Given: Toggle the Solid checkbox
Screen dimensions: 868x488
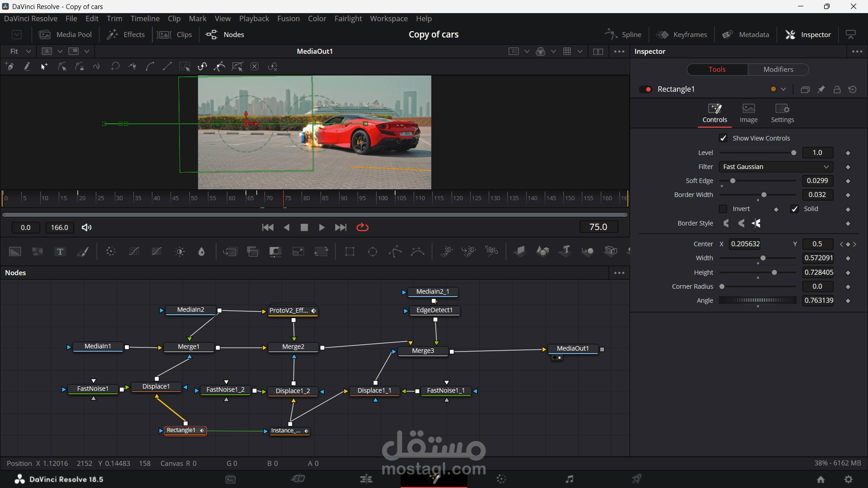Looking at the screenshot, I should (794, 209).
